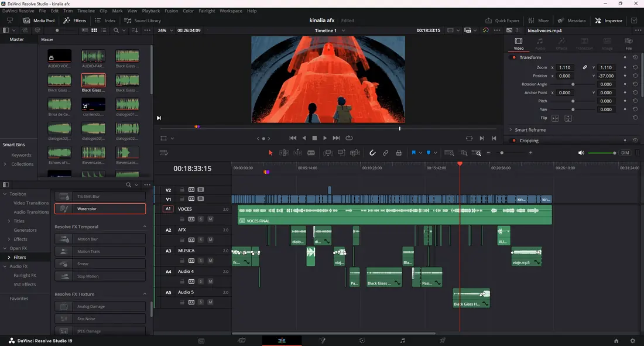This screenshot has width=644, height=346.
Task: Open Project Settings gear icon
Action: pos(632,341)
